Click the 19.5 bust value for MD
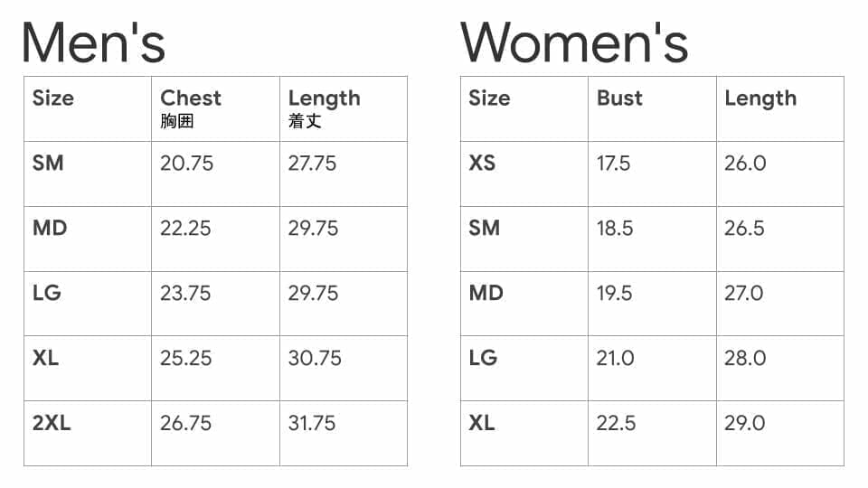This screenshot has width=868, height=488. [615, 293]
